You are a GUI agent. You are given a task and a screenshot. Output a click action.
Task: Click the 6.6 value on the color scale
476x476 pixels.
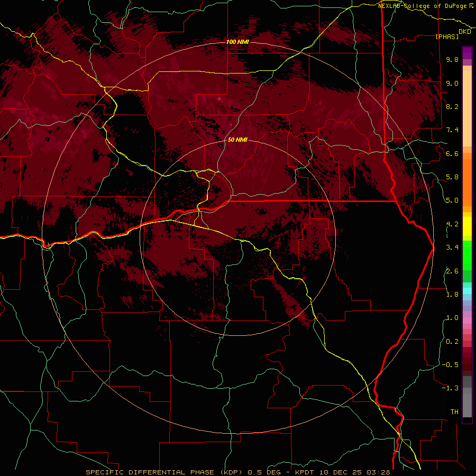(x=452, y=153)
